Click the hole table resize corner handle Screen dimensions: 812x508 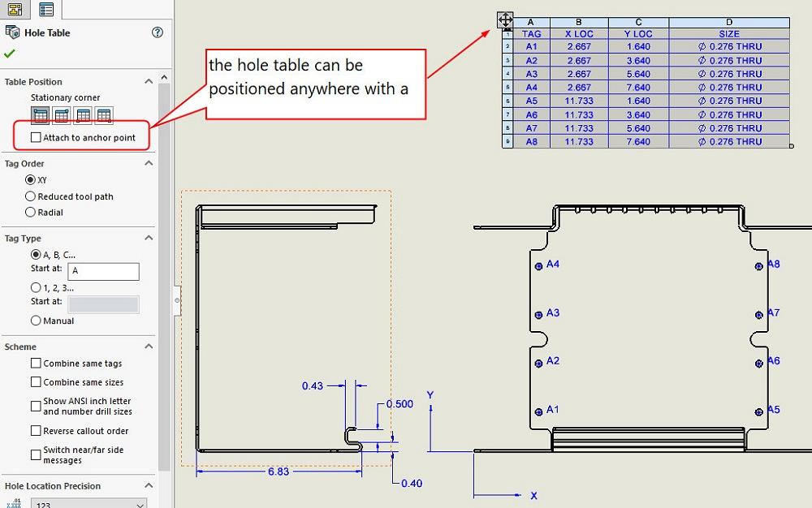tap(791, 146)
